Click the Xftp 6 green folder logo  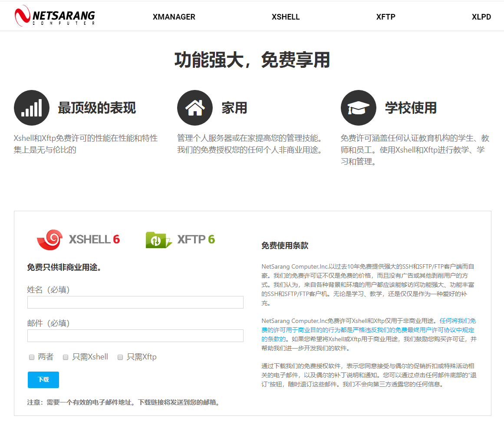click(x=158, y=240)
